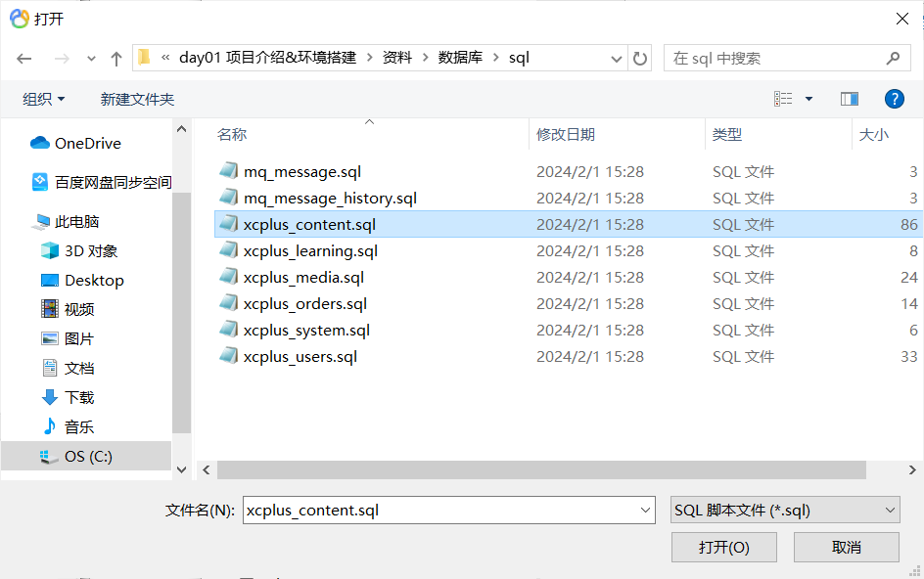The height and width of the screenshot is (579, 924).
Task: Open the 视频 folder in sidebar
Action: pyautogui.click(x=79, y=309)
